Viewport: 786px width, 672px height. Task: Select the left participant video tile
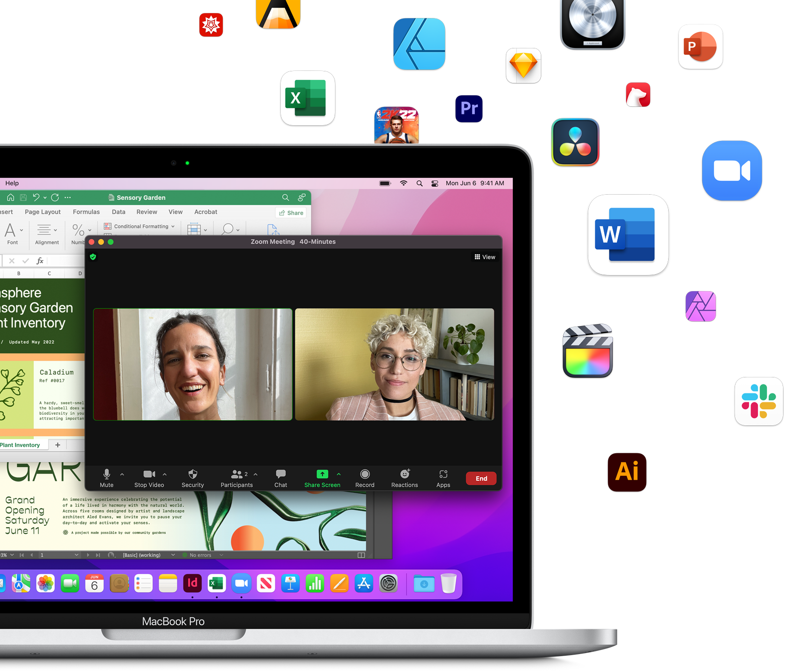pos(193,364)
